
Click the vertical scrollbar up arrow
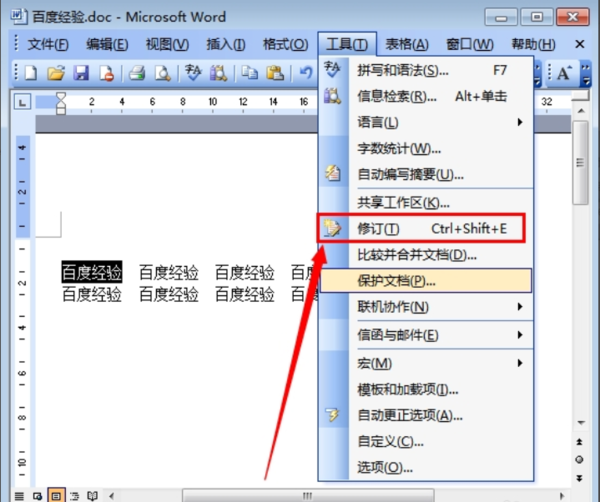(x=581, y=111)
